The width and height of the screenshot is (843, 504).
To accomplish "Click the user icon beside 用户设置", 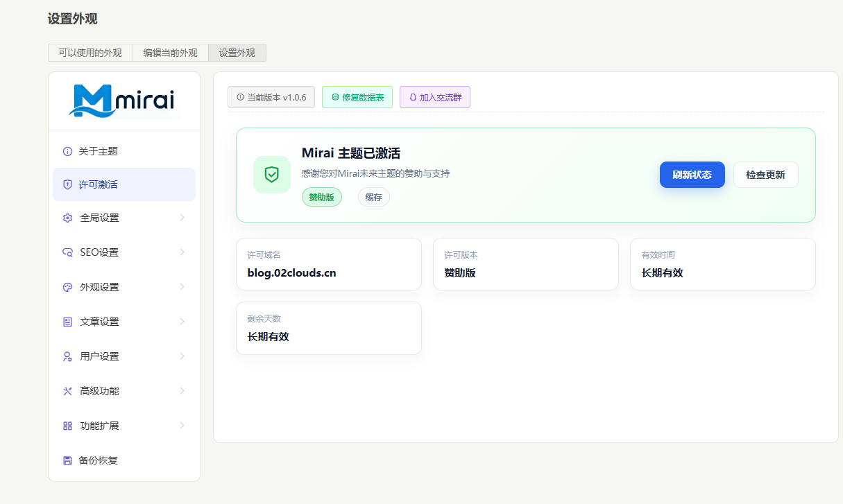I will coord(67,356).
